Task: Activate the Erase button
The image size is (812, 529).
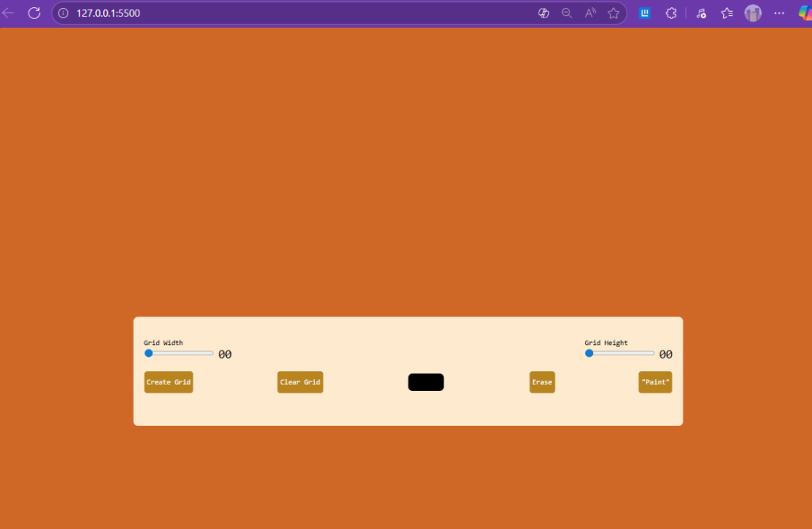Action: pos(542,382)
